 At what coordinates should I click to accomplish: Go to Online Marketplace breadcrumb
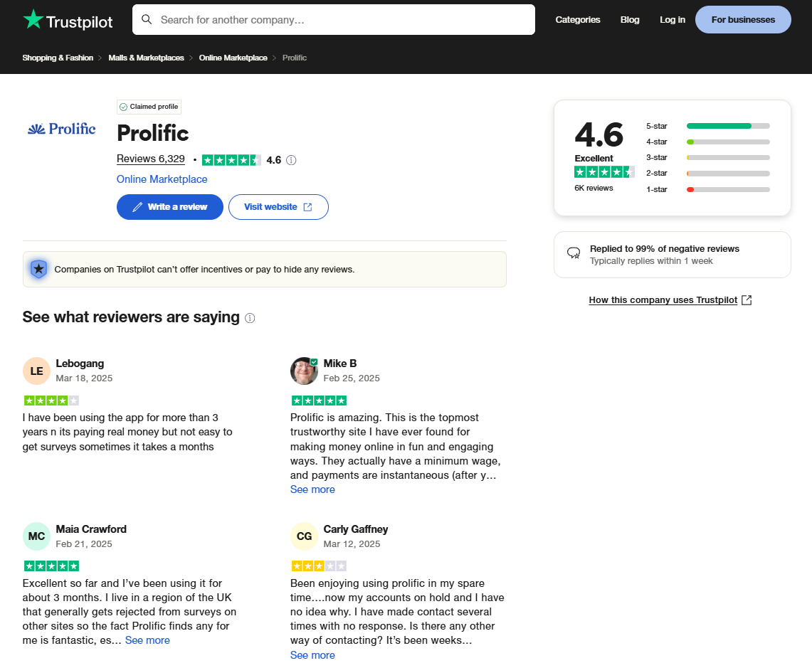233,58
